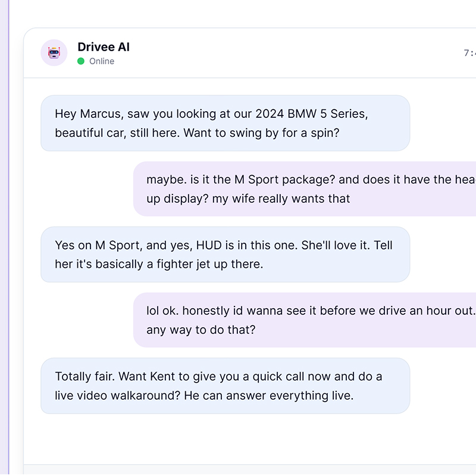
Task: Select the M Sport package question bubble
Action: tap(305, 189)
